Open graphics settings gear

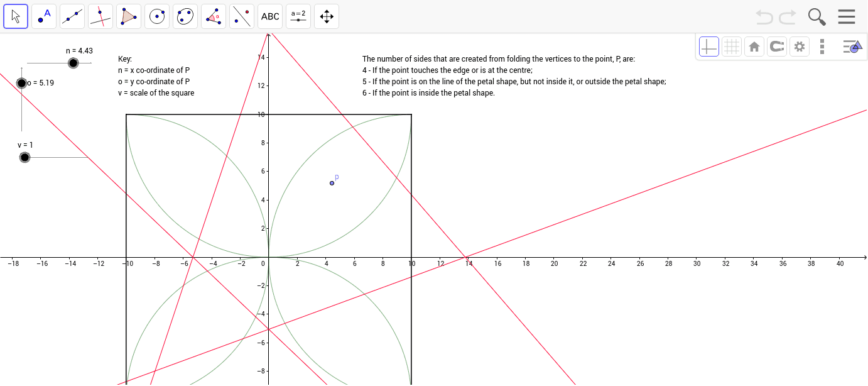pyautogui.click(x=800, y=47)
